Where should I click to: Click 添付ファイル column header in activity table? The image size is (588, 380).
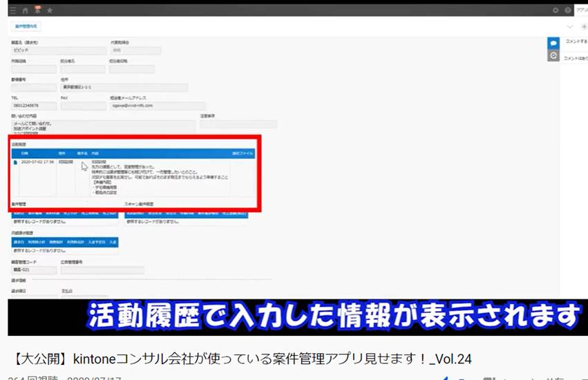point(243,153)
